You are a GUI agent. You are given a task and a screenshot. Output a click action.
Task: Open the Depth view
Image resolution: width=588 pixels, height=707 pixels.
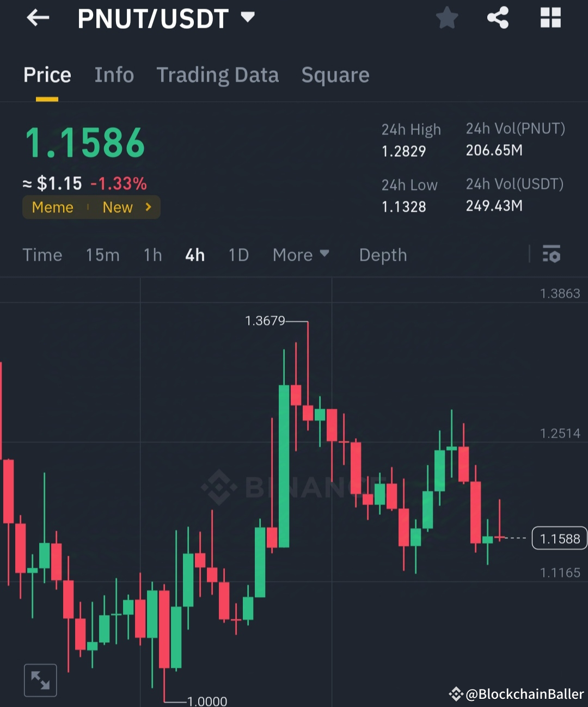tap(383, 255)
